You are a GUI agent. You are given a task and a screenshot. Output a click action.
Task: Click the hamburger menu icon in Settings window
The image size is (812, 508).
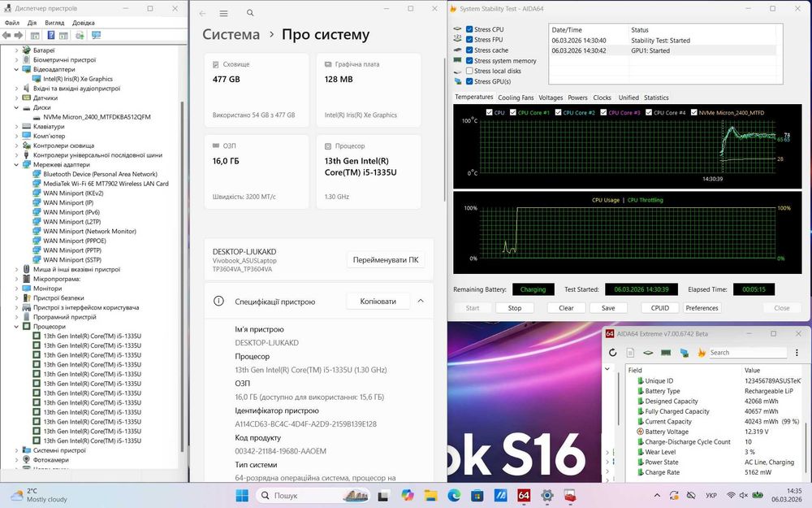click(x=223, y=13)
